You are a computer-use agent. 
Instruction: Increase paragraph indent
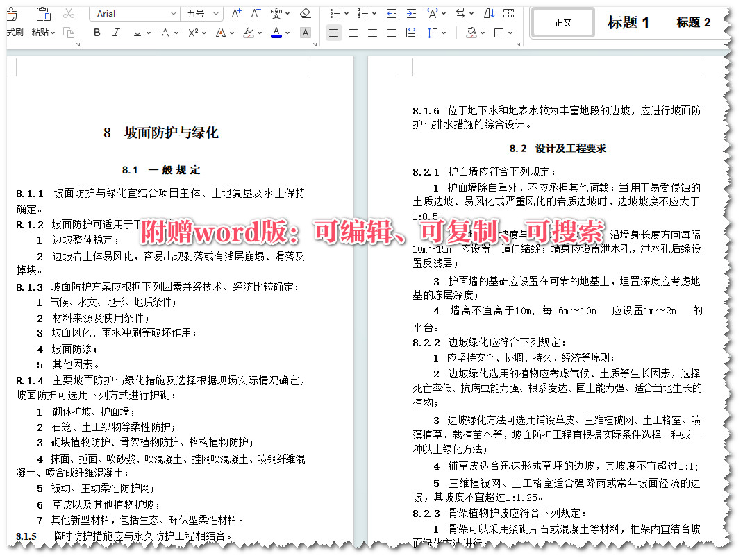tap(411, 13)
